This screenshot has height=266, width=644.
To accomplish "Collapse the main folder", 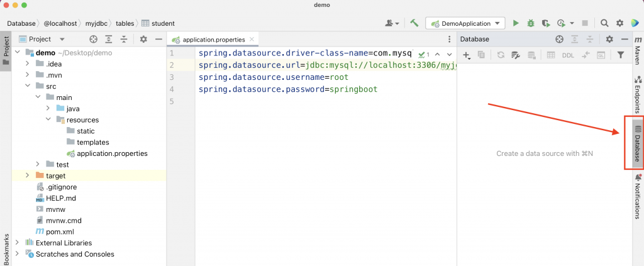I will click(38, 97).
